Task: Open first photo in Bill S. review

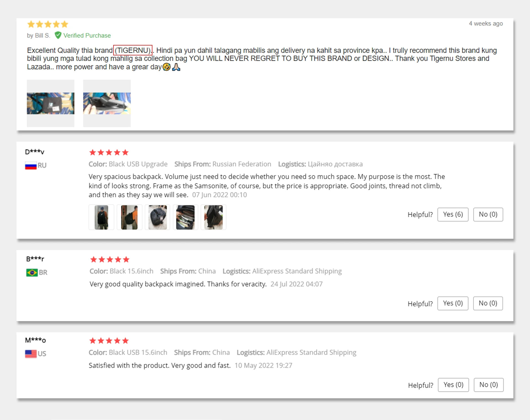Action: [x=51, y=103]
